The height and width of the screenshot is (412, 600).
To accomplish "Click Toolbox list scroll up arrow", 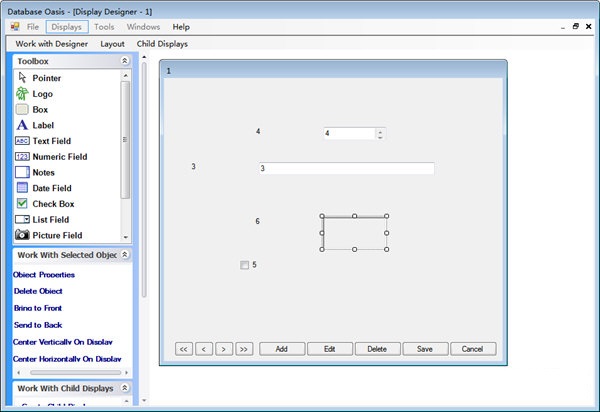I will 126,75.
